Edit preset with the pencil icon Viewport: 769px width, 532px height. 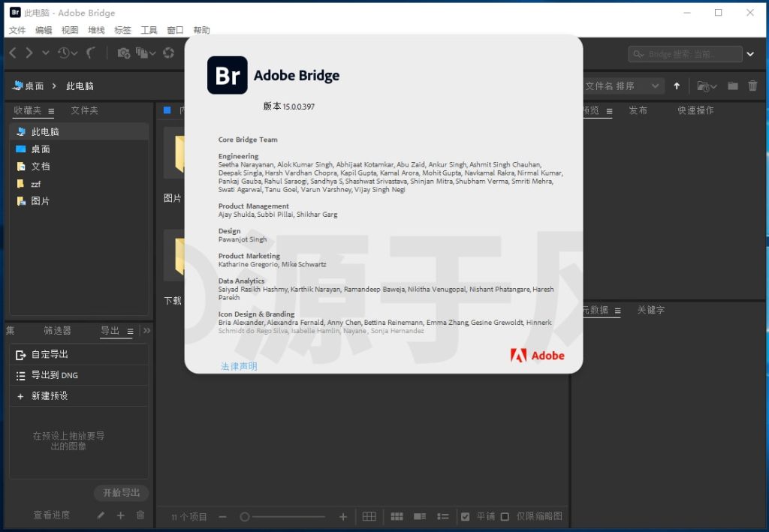click(101, 515)
